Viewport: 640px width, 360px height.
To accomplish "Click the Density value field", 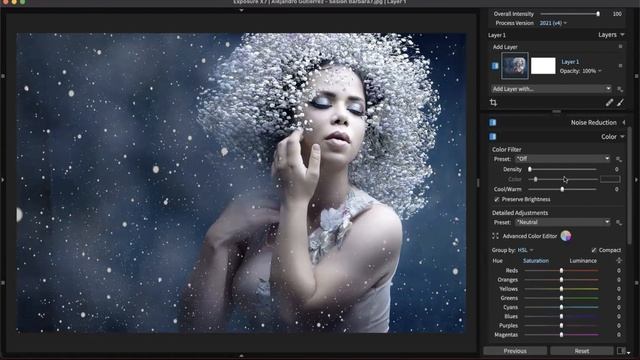I will 616,169.
